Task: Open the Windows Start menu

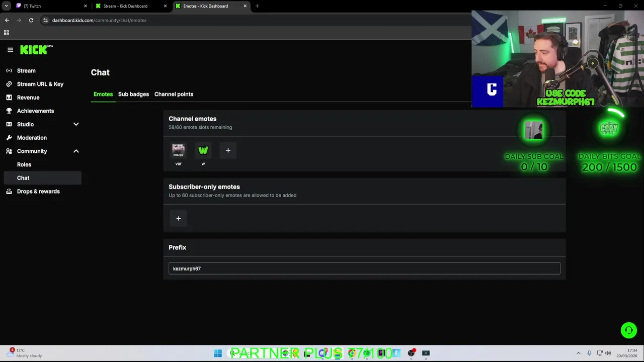Action: point(218,353)
